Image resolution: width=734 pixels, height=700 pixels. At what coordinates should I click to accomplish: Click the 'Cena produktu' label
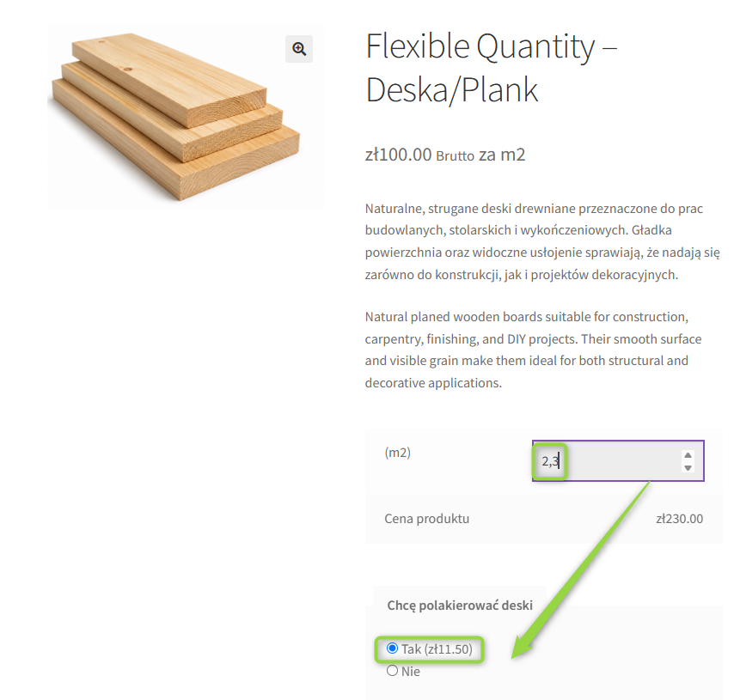pyautogui.click(x=426, y=519)
